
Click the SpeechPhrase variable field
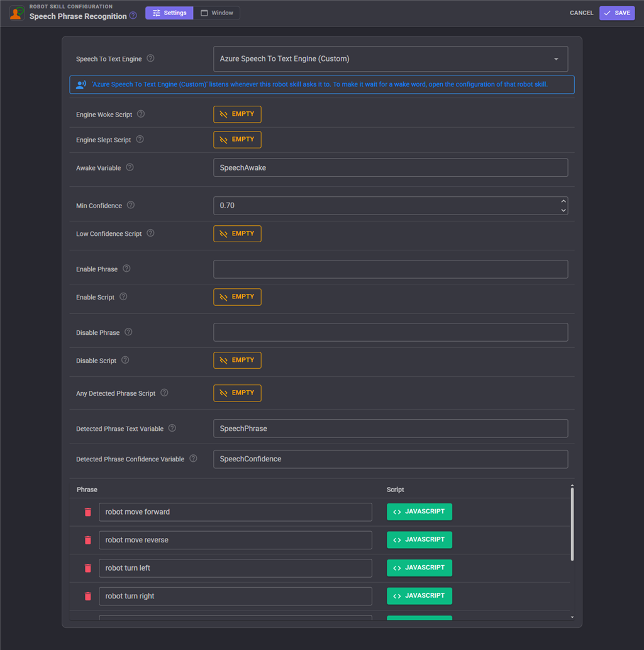click(x=391, y=429)
